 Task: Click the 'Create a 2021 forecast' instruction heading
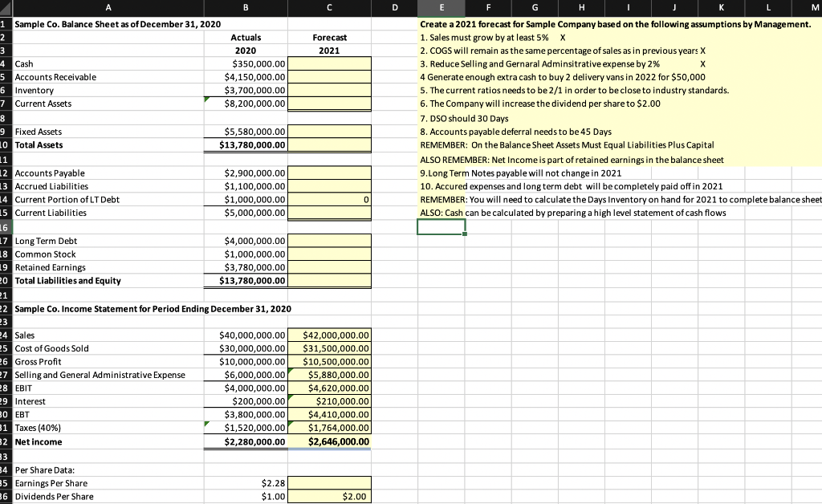pos(616,24)
